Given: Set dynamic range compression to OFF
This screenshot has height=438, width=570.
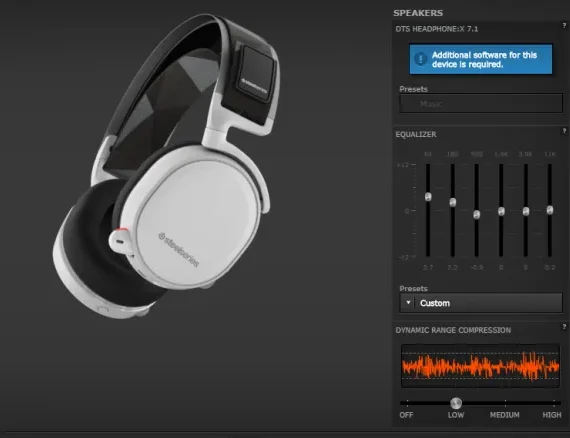Looking at the screenshot, I should tap(406, 415).
